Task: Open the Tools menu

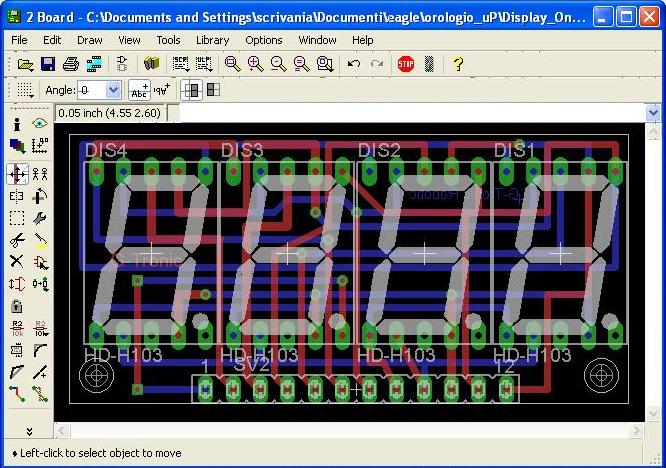Action: click(x=168, y=40)
